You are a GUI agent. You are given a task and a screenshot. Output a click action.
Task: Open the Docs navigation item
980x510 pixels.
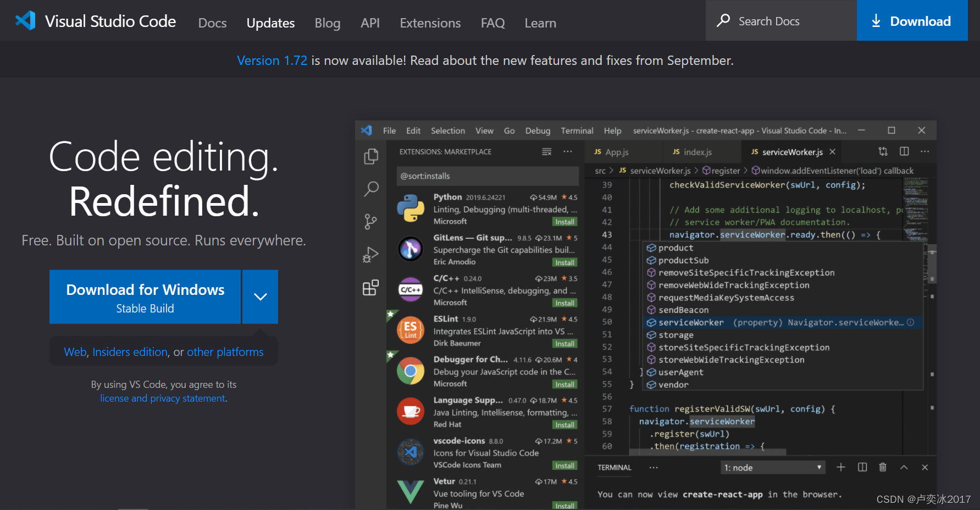click(x=212, y=23)
